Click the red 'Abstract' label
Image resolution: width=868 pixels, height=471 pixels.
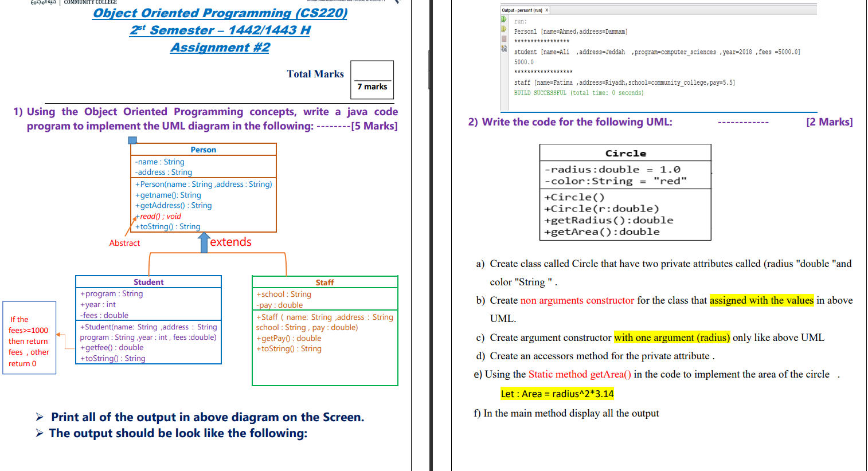click(124, 243)
